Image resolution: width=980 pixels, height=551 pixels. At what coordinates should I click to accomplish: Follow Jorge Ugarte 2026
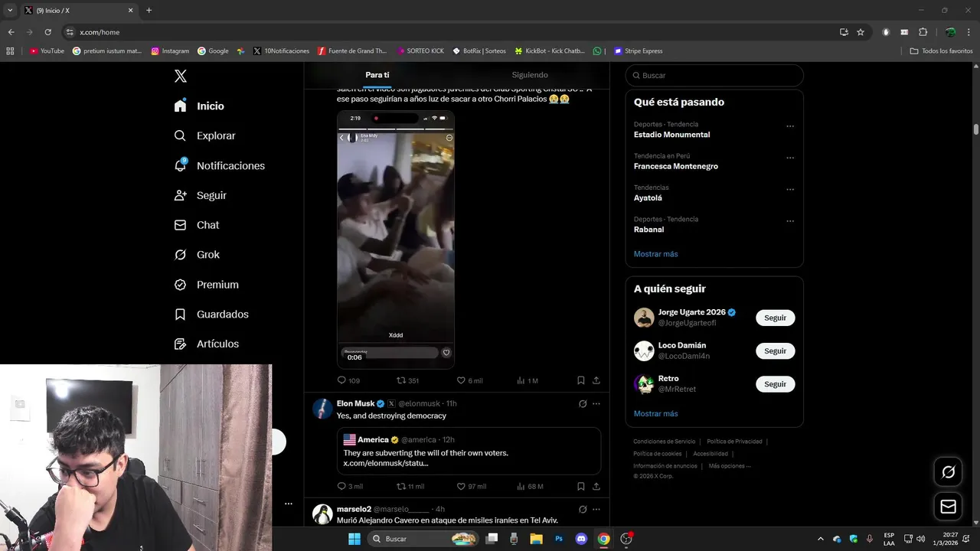[x=775, y=318]
